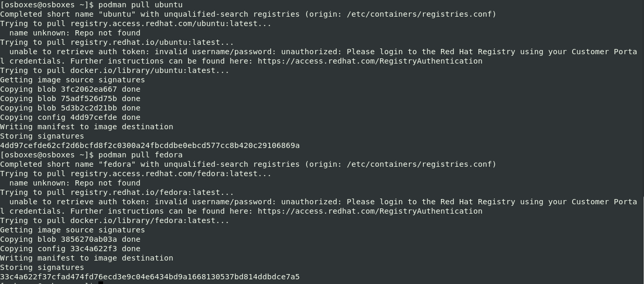Click registry.access.redhat.com/ubuntu:latest text
Image resolution: width=644 pixels, height=284 pixels.
click(x=164, y=23)
